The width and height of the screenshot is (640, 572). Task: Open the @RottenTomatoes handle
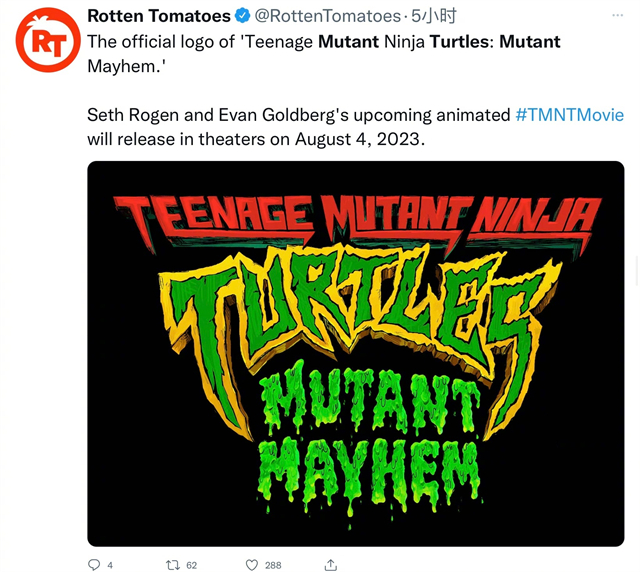(x=328, y=16)
